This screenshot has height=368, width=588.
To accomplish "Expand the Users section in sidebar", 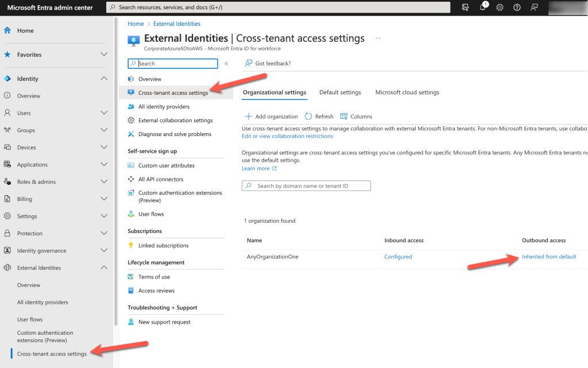I will [x=104, y=113].
